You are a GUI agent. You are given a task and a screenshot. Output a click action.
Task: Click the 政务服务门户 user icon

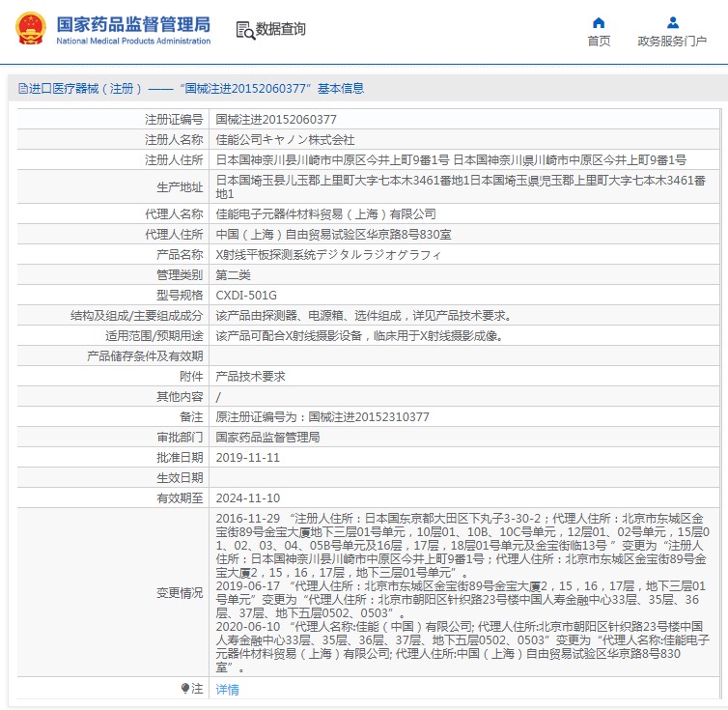pyautogui.click(x=672, y=23)
